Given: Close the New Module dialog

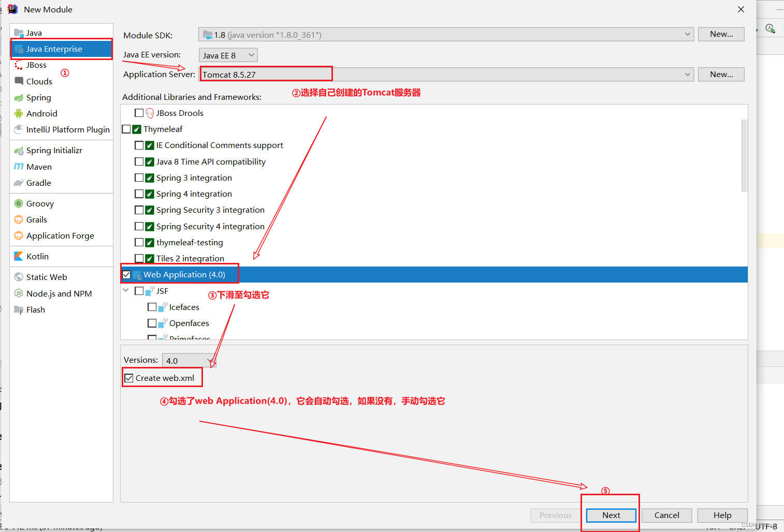Looking at the screenshot, I should click(741, 9).
